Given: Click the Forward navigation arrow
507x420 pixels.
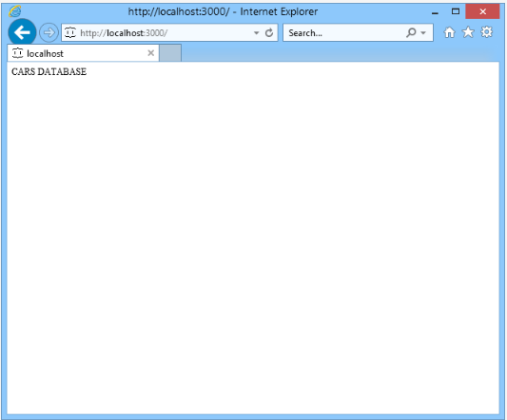Looking at the screenshot, I should click(49, 32).
